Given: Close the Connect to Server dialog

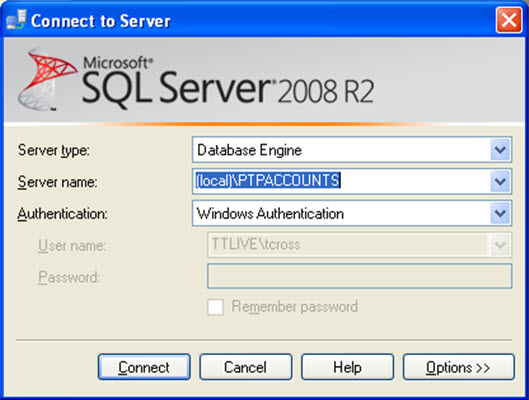Looking at the screenshot, I should click(x=509, y=20).
